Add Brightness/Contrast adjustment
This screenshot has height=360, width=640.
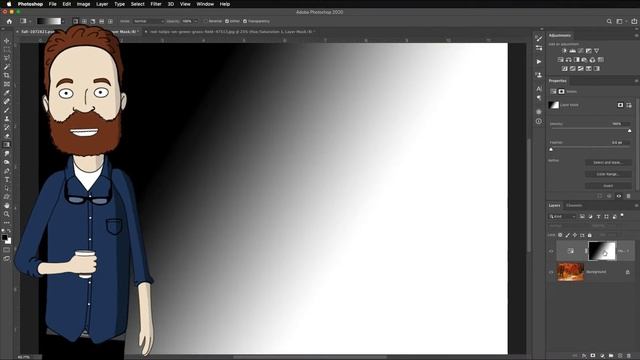point(564,51)
